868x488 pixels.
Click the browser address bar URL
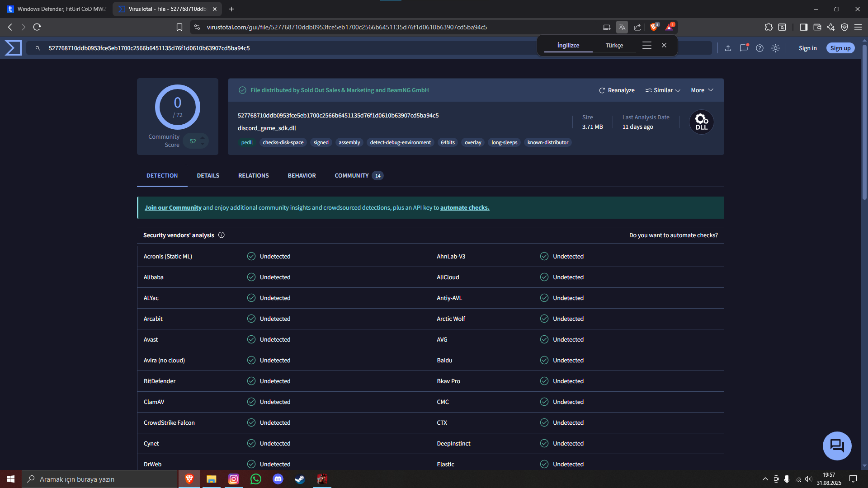point(347,27)
